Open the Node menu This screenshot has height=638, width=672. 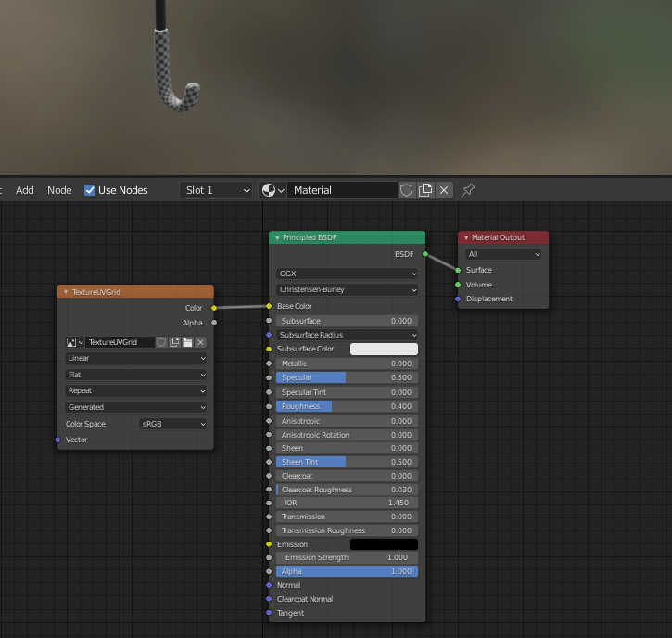pyautogui.click(x=59, y=190)
